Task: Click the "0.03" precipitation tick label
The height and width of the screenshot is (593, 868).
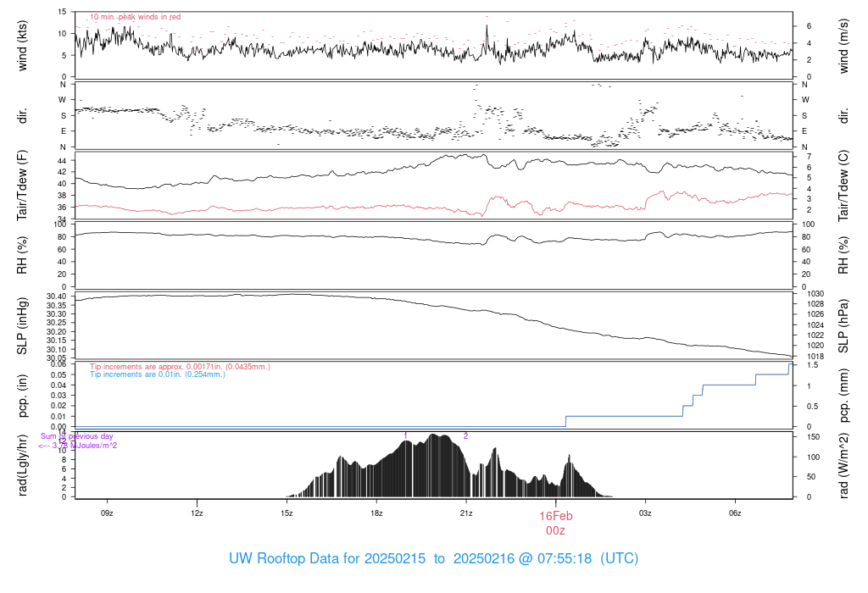Action: pyautogui.click(x=58, y=395)
